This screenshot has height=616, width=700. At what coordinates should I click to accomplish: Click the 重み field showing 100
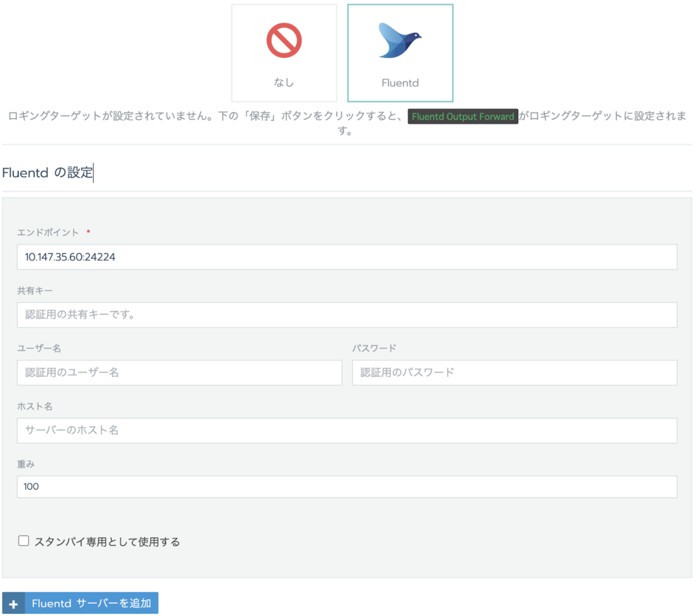click(347, 487)
